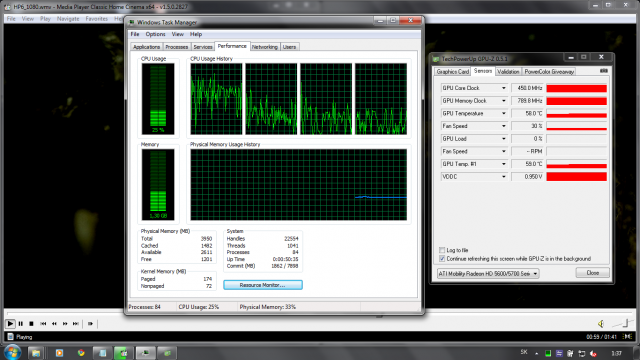Open the Windows Start orb
The width and height of the screenshot is (640, 360).
[12, 352]
